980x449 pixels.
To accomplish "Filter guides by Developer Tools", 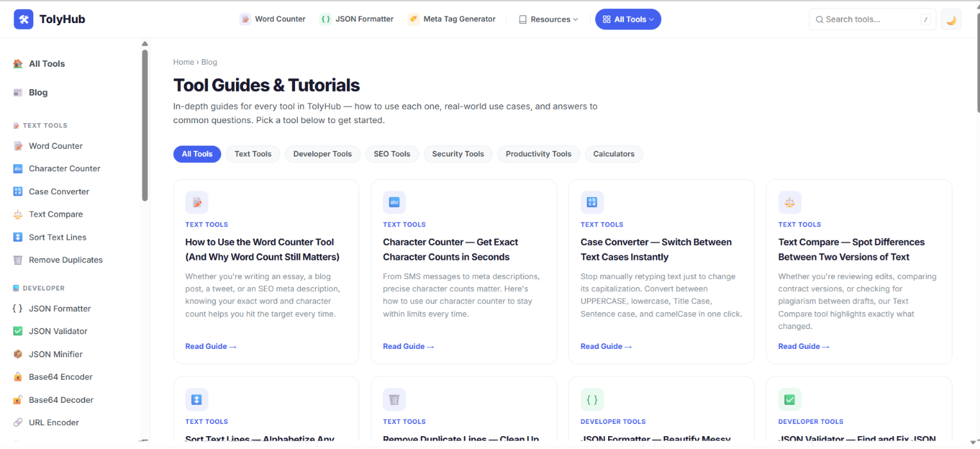I will tap(323, 154).
